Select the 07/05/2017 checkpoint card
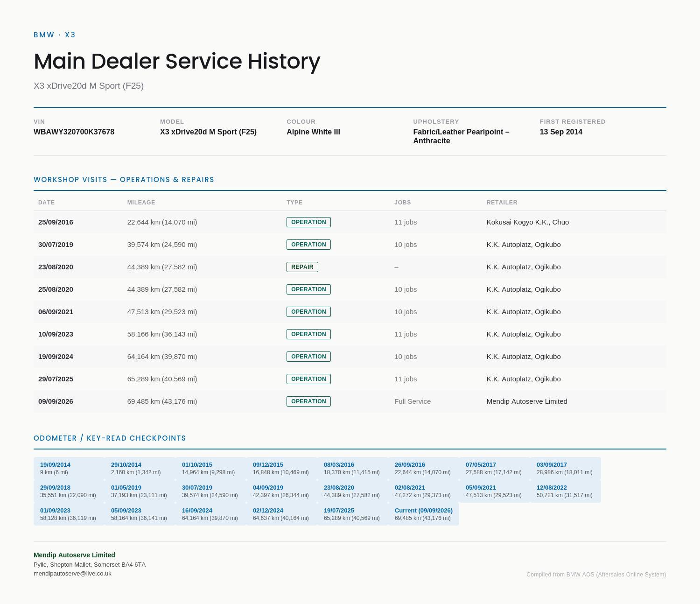The image size is (700, 604). pyautogui.click(x=495, y=469)
